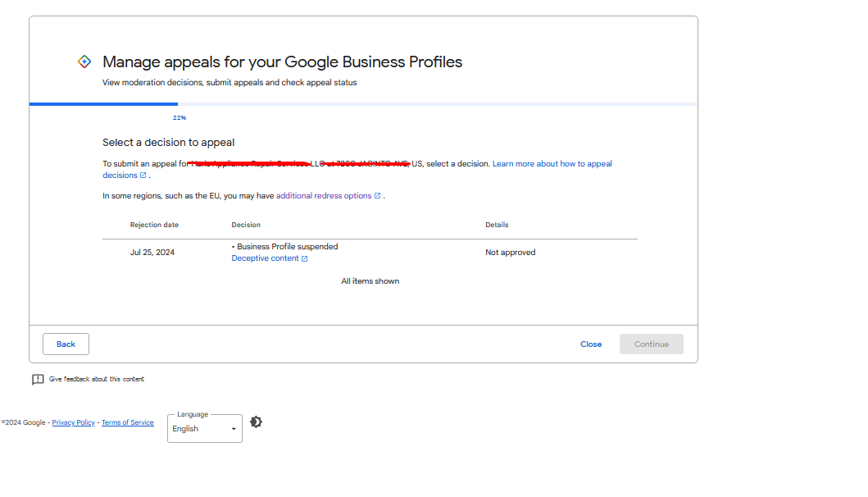Open additional redress options link

[x=324, y=195]
